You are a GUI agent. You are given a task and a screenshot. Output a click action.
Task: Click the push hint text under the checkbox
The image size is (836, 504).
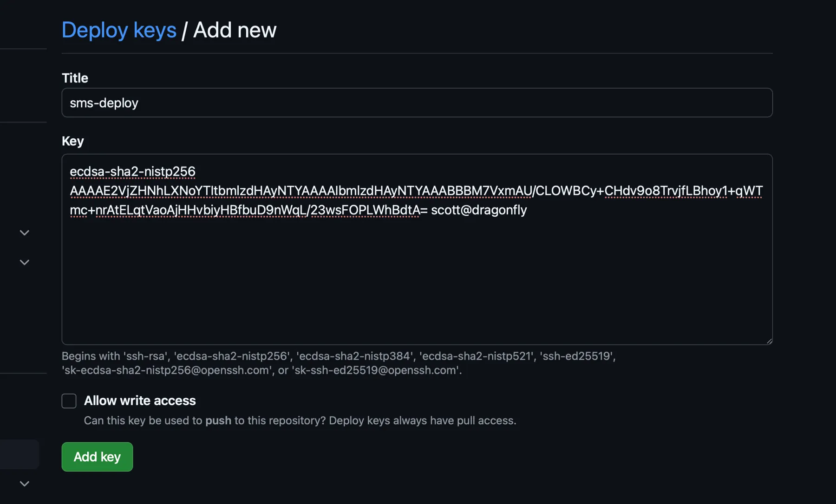[x=218, y=420]
